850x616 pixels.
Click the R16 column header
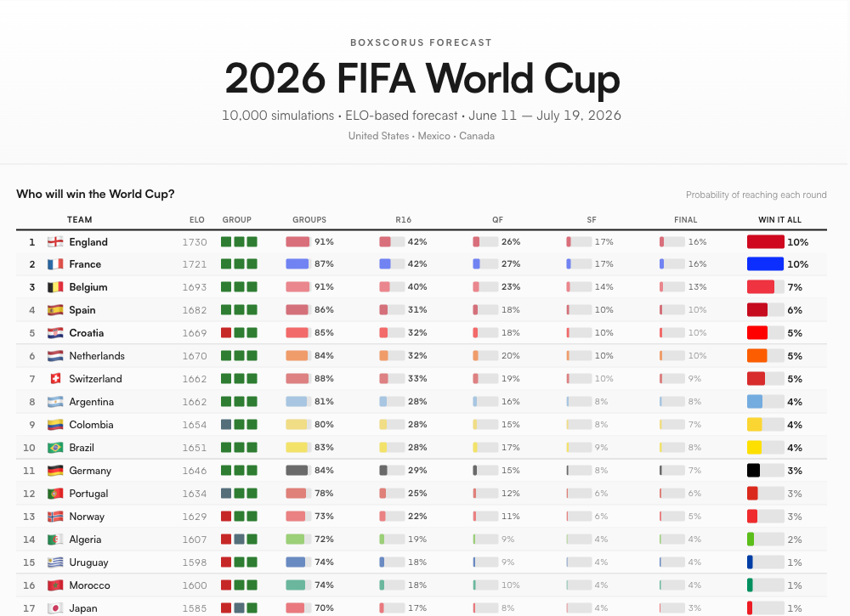point(403,220)
